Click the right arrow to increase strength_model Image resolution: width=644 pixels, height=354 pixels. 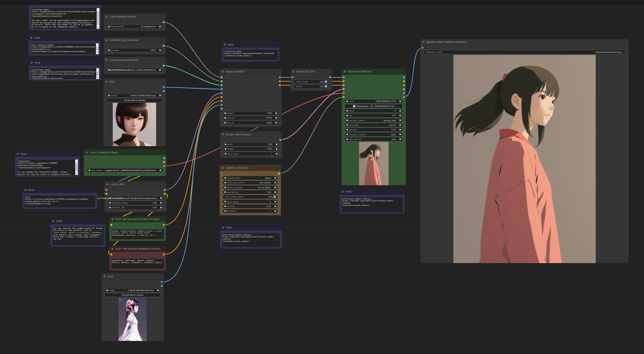pos(161,203)
